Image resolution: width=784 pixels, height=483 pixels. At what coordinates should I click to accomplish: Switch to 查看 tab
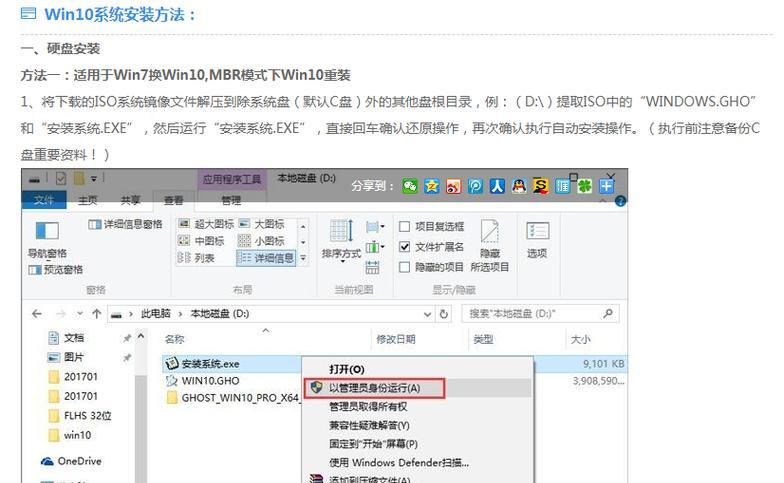(x=174, y=200)
